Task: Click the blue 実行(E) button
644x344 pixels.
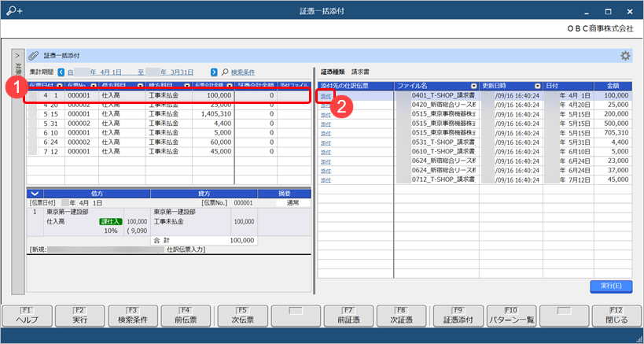Action: point(611,286)
